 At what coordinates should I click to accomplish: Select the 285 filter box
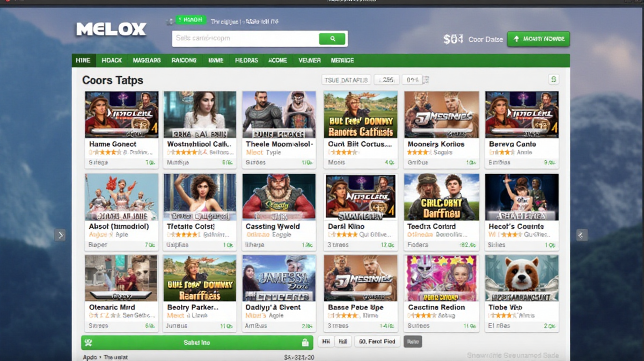tap(386, 80)
